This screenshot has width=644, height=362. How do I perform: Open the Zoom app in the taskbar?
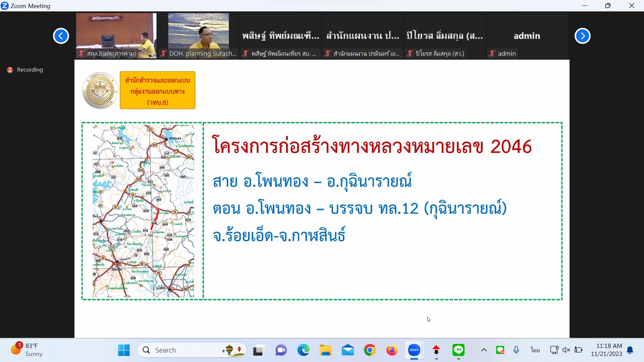point(414,350)
